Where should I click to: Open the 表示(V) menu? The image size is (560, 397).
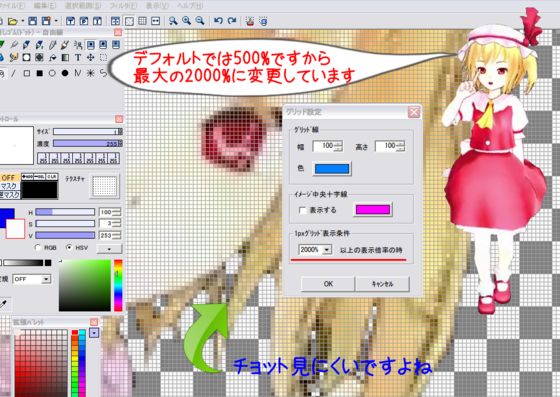point(157,6)
